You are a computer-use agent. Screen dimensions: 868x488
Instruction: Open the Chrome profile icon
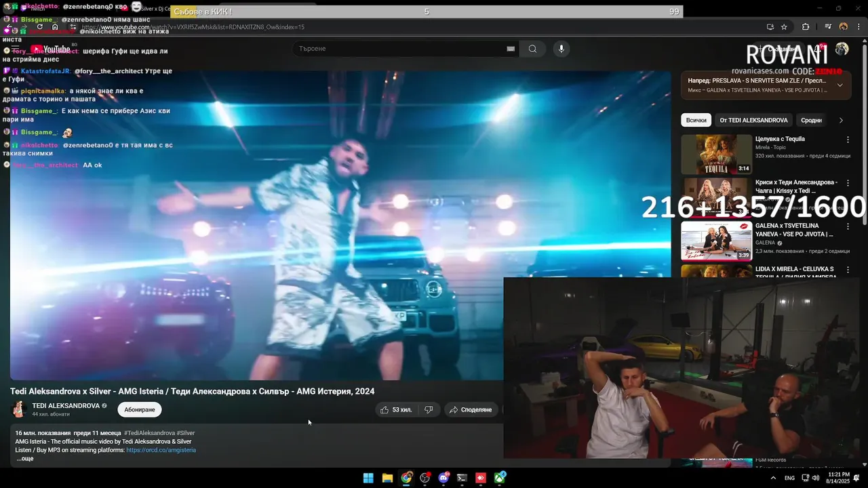click(x=844, y=27)
